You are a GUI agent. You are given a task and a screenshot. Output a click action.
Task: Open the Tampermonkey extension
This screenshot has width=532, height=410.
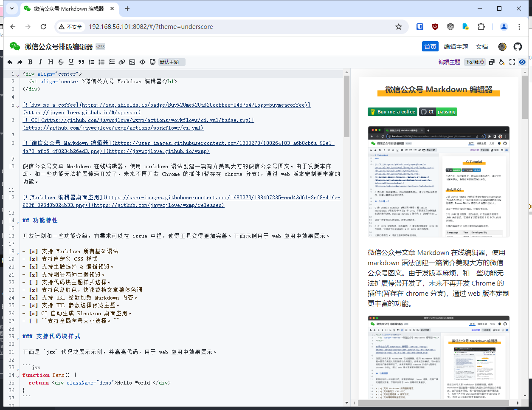450,27
